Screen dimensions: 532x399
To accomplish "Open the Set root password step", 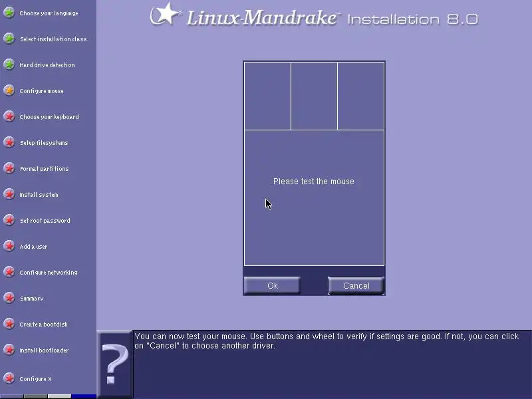I will (45, 221).
